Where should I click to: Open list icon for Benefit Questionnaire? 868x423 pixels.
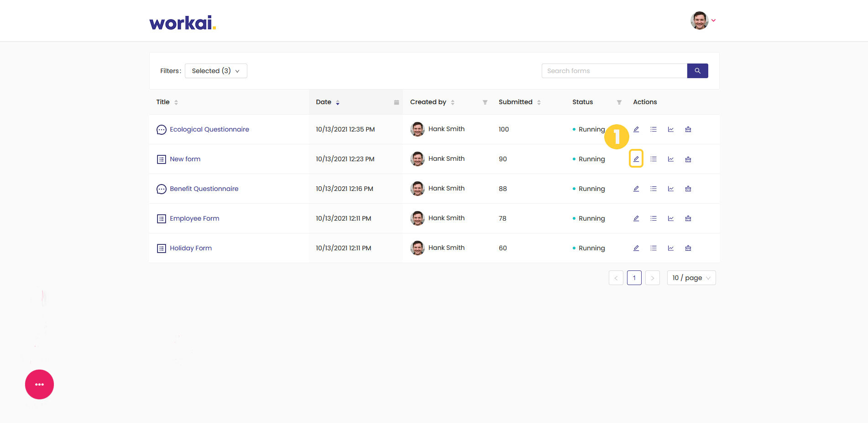click(x=654, y=189)
